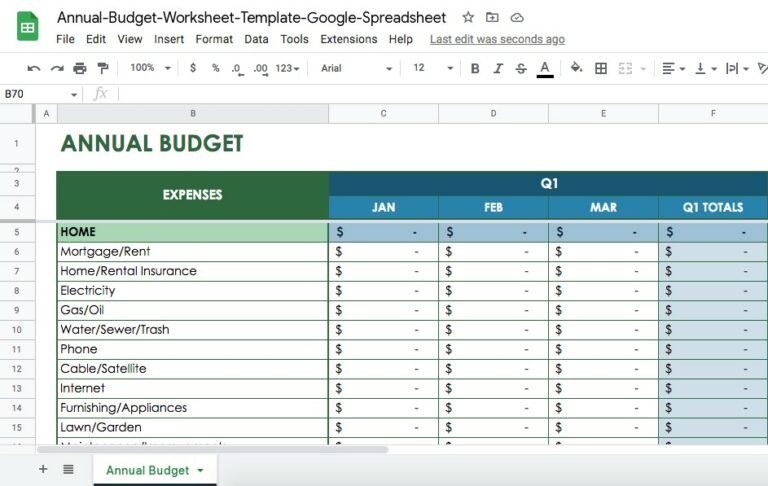Open the more number formats 123 dropdown
768x486 pixels.
287,68
